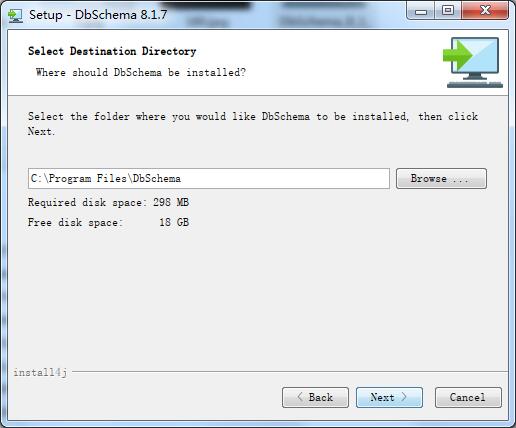This screenshot has width=516, height=428.
Task: Proceed with the Next button
Action: click(x=389, y=397)
